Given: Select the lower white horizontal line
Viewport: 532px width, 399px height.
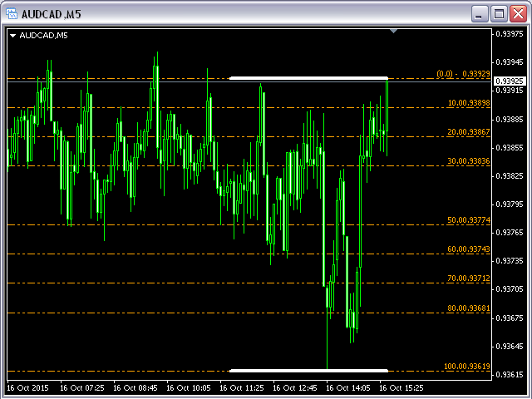Looking at the screenshot, I should coord(308,371).
